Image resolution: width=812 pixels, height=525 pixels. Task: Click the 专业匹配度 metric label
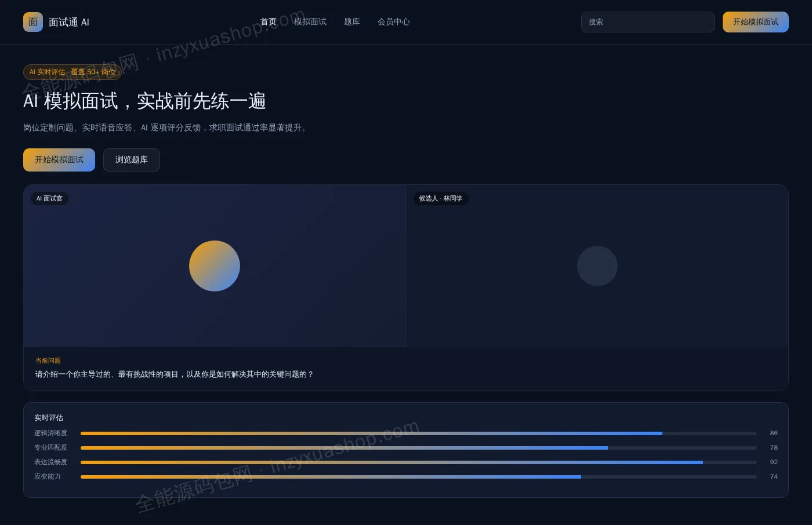point(51,448)
